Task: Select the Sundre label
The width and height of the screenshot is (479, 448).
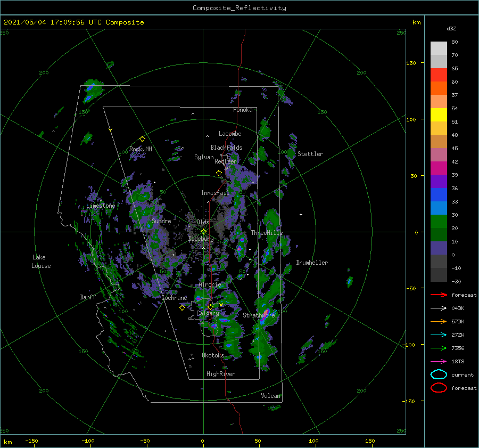Action: (161, 221)
